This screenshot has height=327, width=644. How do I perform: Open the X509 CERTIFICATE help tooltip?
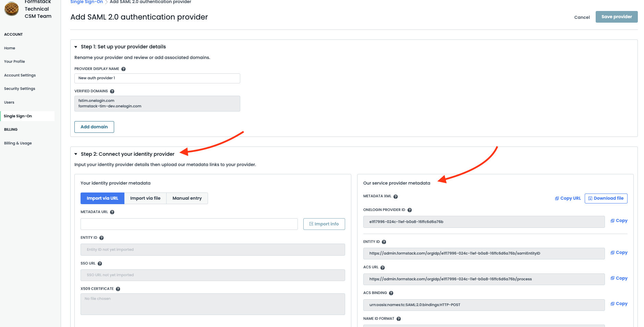click(x=118, y=289)
